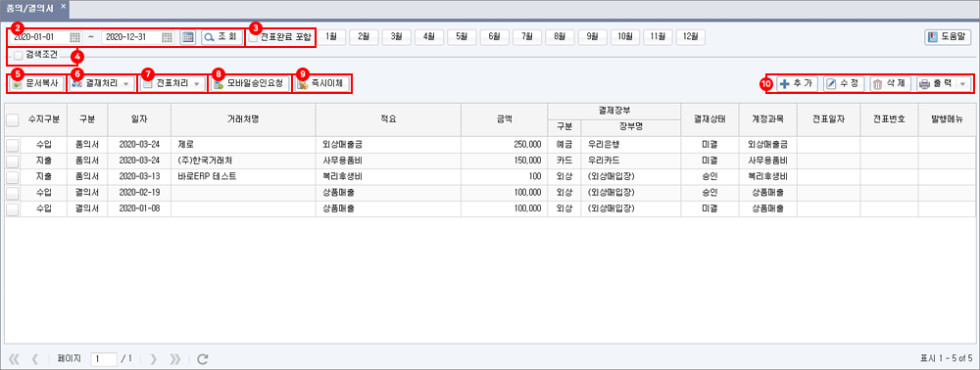980x370 pixels.
Task: Filter by 4월 month button
Action: point(429,37)
